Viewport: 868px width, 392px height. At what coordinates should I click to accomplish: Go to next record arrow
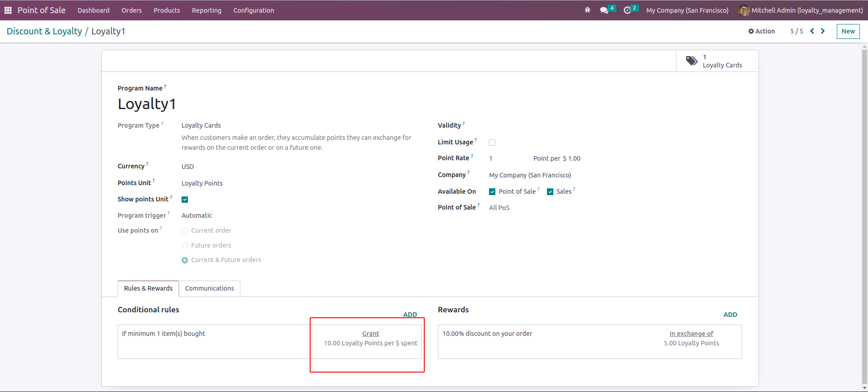pyautogui.click(x=823, y=31)
